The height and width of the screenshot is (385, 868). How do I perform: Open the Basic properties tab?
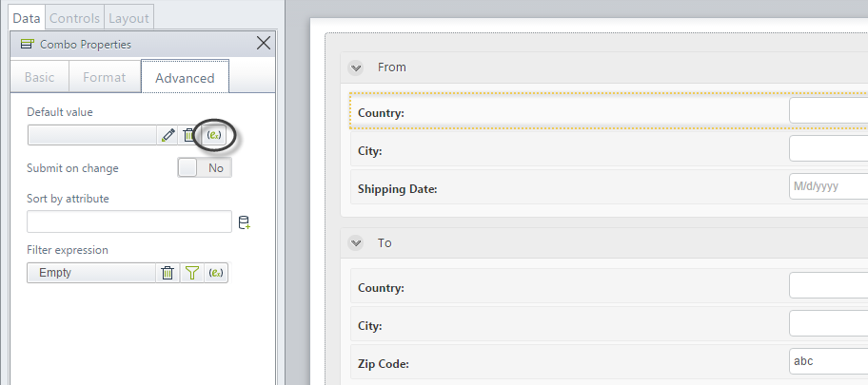[39, 77]
